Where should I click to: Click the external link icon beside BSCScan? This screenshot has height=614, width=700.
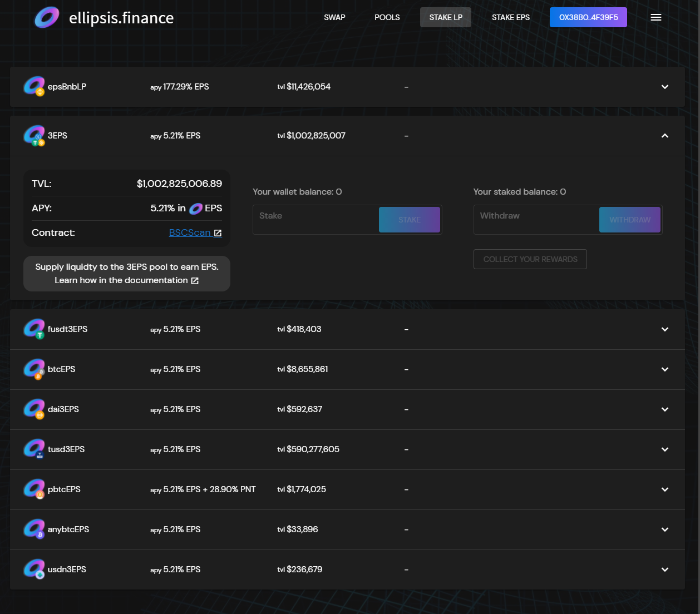pyautogui.click(x=218, y=233)
